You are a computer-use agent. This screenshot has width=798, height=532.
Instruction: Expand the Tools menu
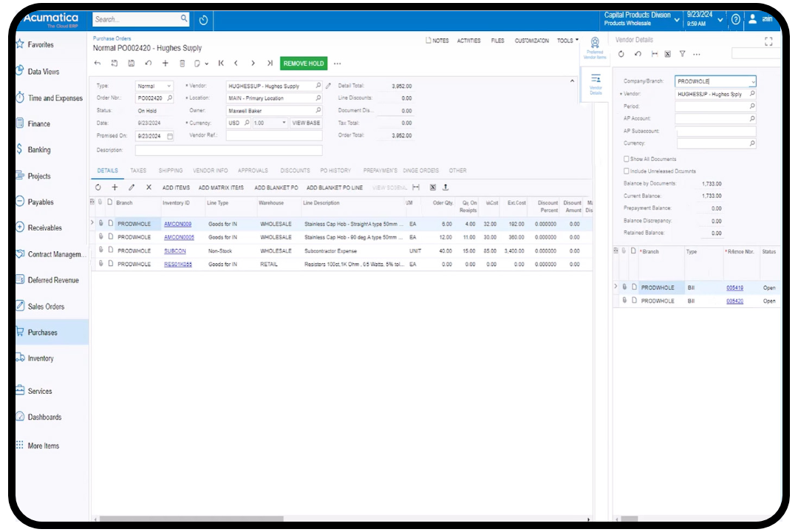[x=567, y=40]
